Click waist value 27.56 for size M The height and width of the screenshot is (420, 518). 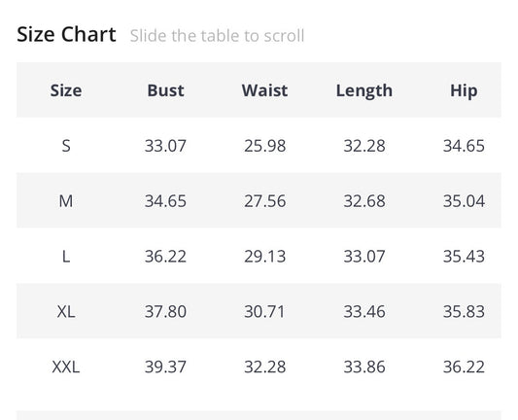click(265, 201)
